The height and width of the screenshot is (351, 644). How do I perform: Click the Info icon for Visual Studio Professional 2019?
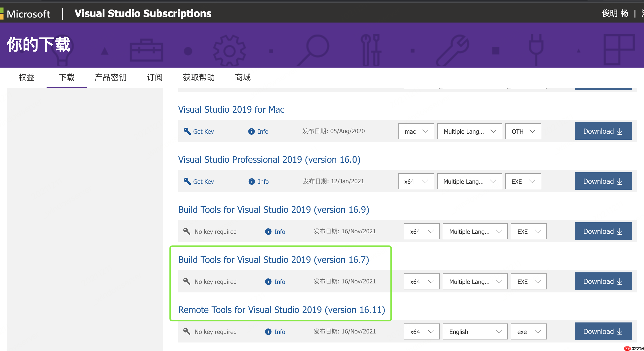point(251,181)
